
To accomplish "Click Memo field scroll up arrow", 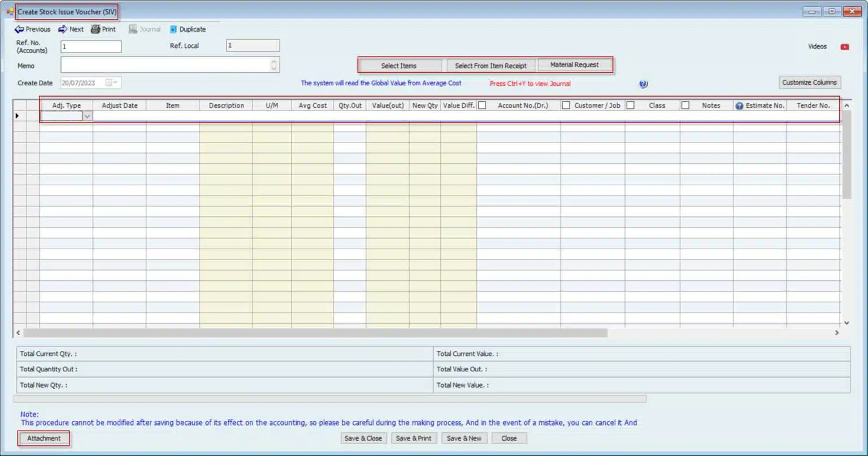I will 274,61.
